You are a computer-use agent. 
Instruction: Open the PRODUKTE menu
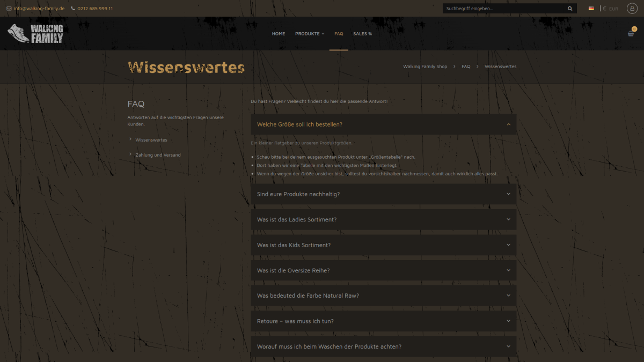pyautogui.click(x=310, y=34)
